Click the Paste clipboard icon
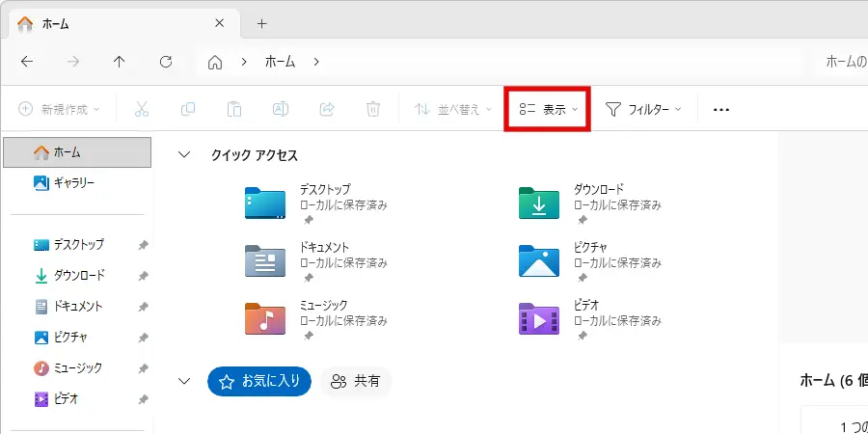Screen dimensions: 868x434 coord(234,109)
